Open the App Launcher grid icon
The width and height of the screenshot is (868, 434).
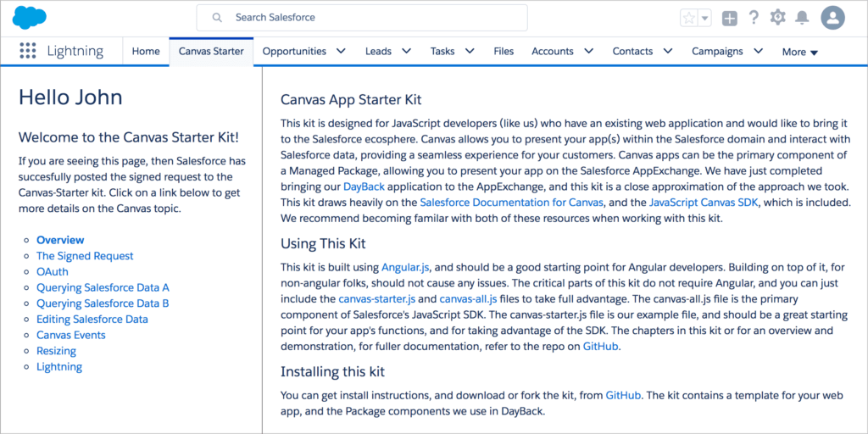pyautogui.click(x=28, y=51)
